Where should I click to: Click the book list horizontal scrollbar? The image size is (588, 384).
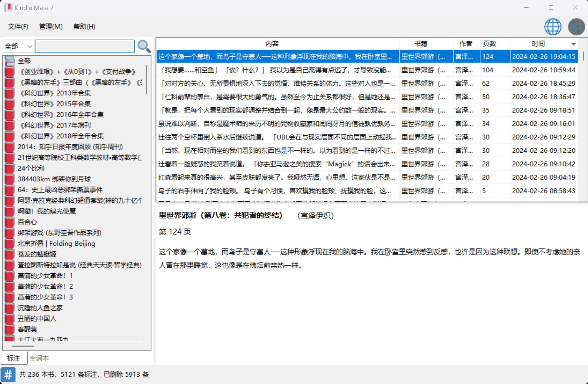[x=23, y=346]
